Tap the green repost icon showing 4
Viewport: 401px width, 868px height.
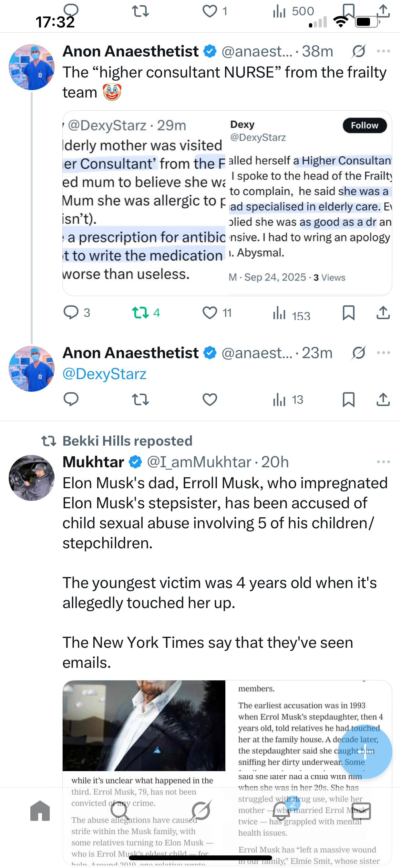140,313
